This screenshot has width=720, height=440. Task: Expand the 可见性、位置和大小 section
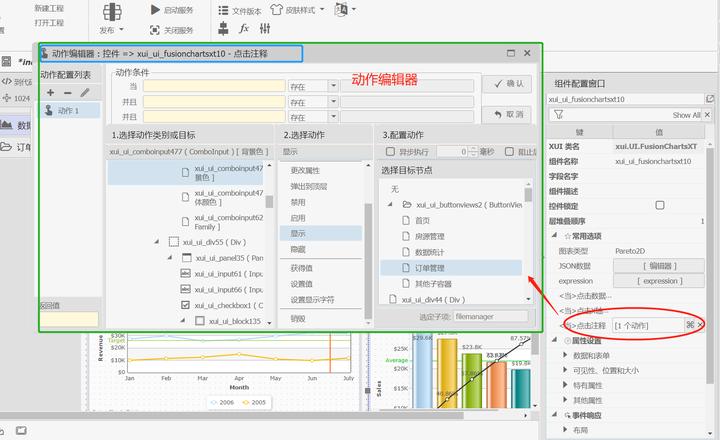[x=565, y=370]
